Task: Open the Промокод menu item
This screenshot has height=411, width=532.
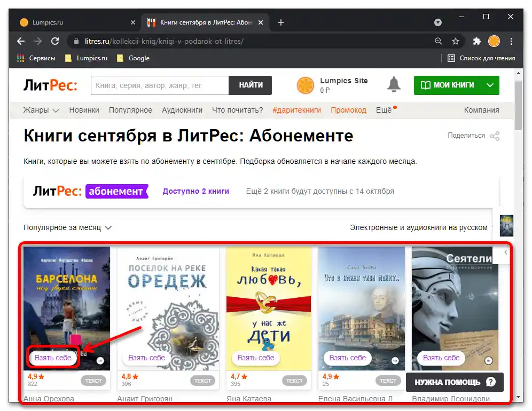Action: click(x=348, y=110)
